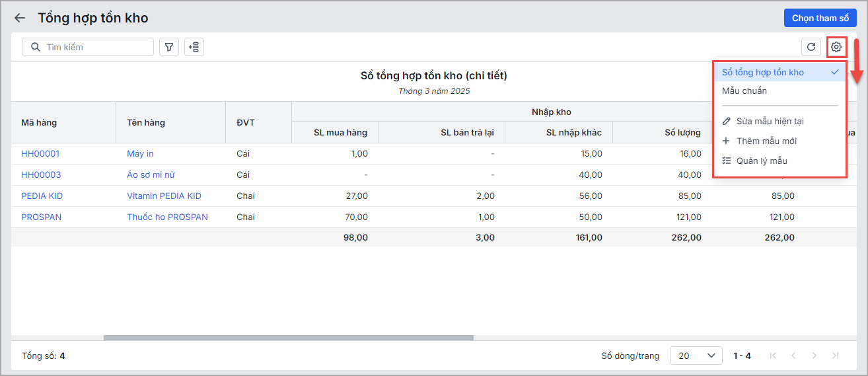Expand rows per page dropdown
Image resolution: width=868 pixels, height=376 pixels.
[696, 356]
